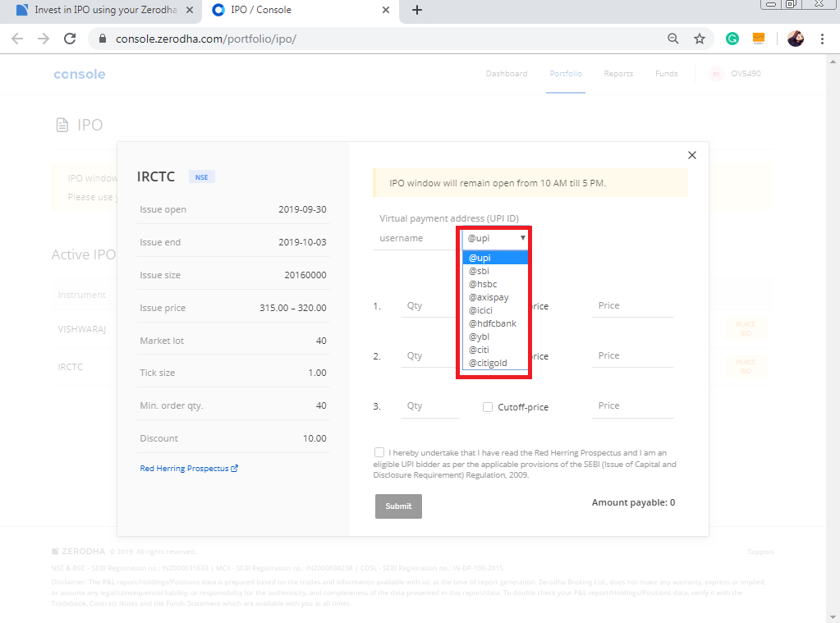
Task: Click the Qty field in bid row 3
Action: point(429,406)
